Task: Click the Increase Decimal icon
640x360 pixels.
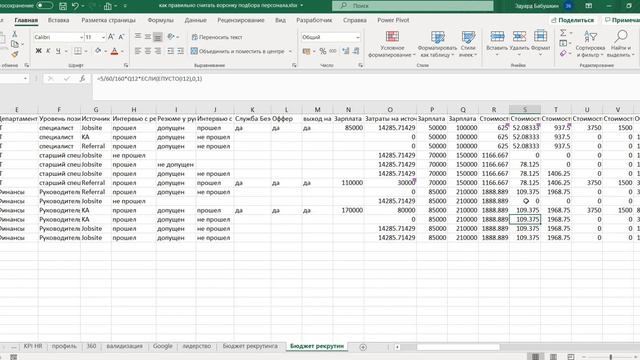Action: [346, 51]
